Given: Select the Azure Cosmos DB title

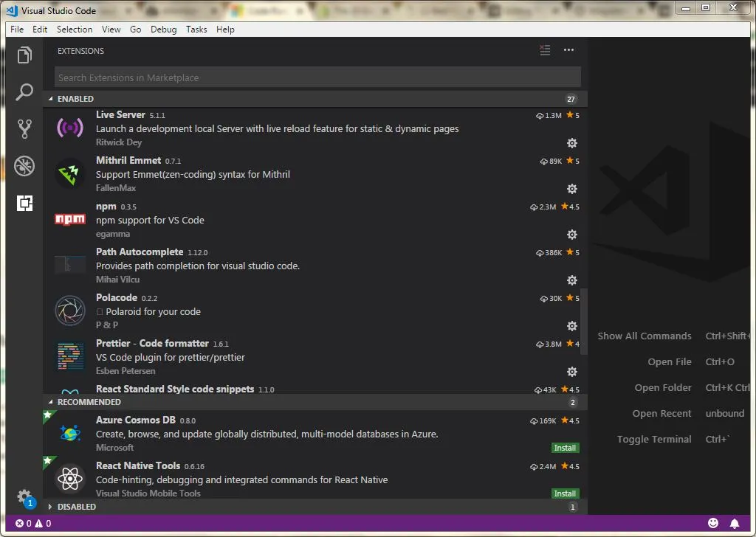Looking at the screenshot, I should click(x=136, y=420).
